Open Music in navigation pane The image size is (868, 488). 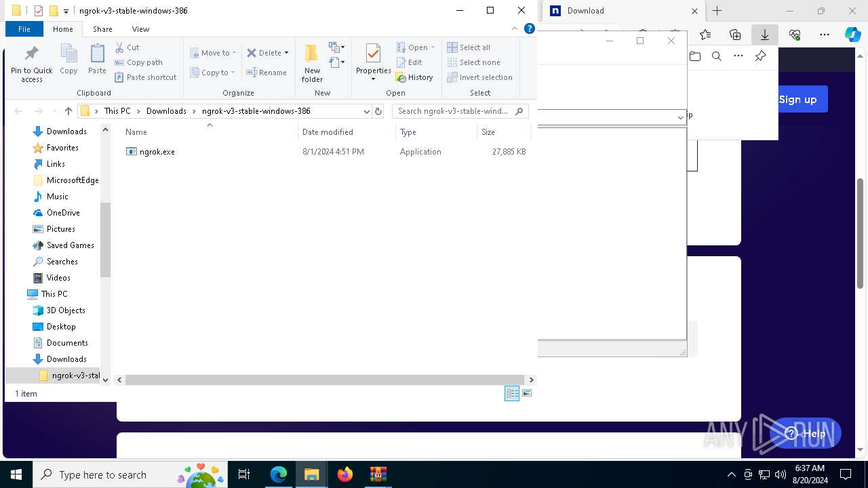[57, 197]
